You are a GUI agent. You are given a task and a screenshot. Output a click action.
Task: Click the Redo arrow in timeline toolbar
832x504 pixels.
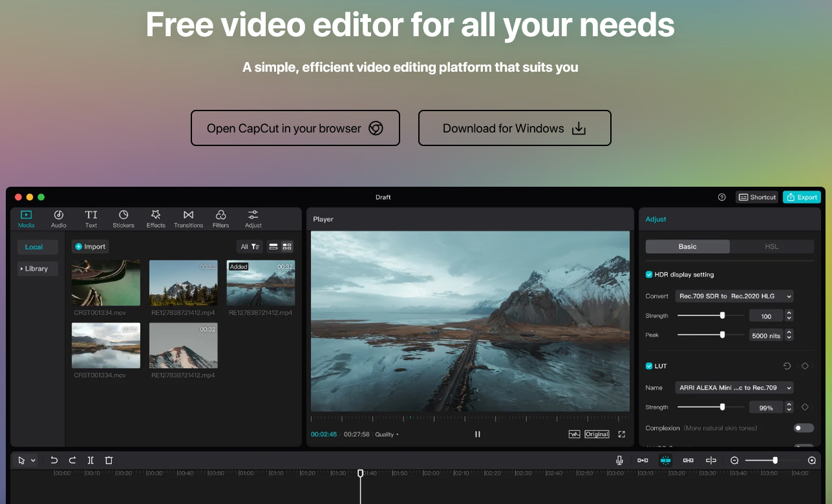click(x=72, y=460)
